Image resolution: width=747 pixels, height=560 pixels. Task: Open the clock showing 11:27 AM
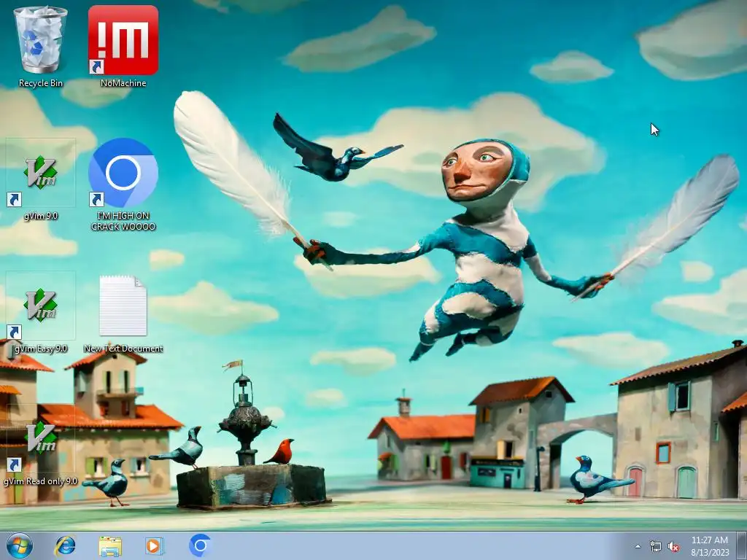[710, 546]
